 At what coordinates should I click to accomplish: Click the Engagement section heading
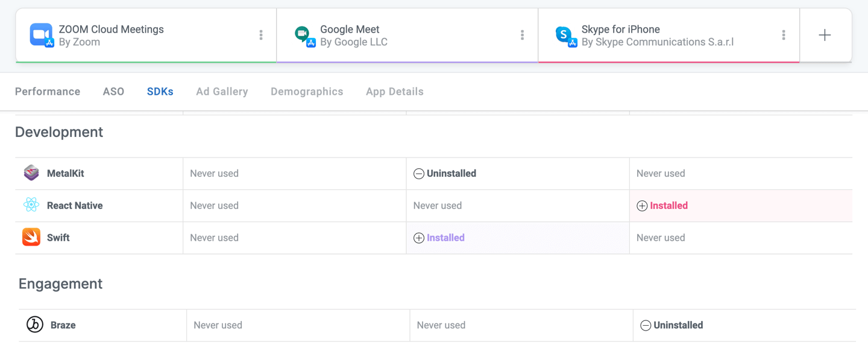(61, 284)
